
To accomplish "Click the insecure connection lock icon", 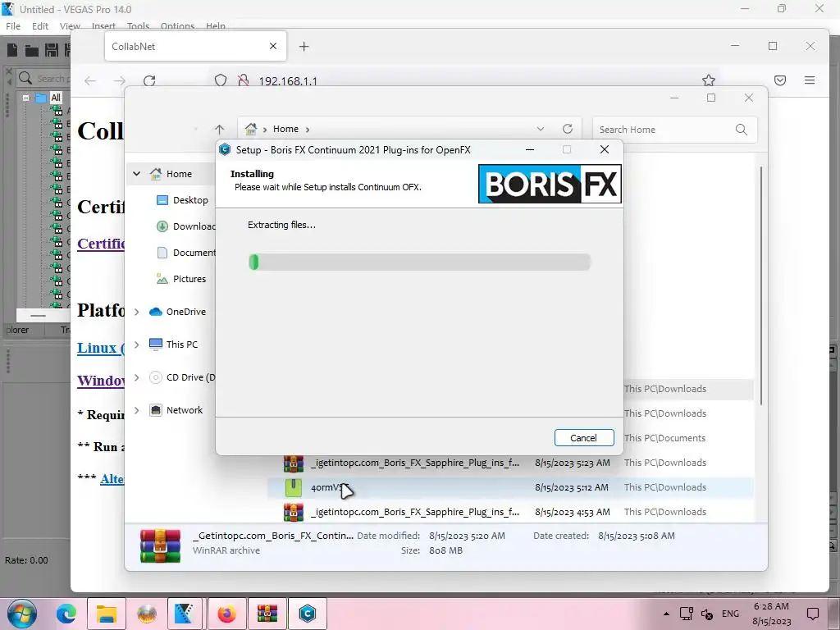I will (x=243, y=80).
